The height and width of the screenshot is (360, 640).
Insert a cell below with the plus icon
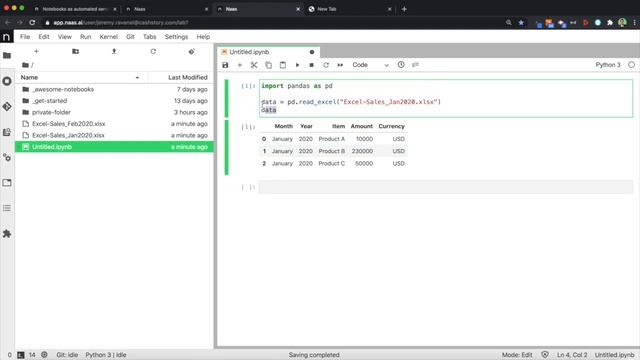(x=240, y=65)
